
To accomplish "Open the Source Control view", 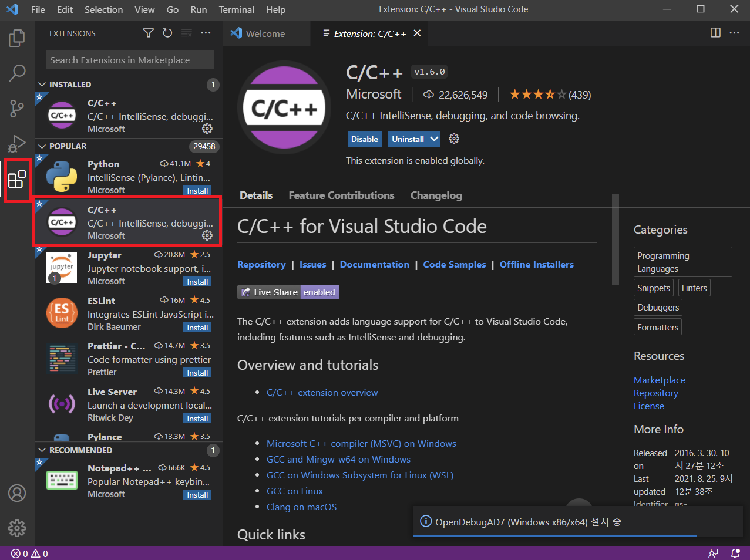I will click(x=17, y=109).
